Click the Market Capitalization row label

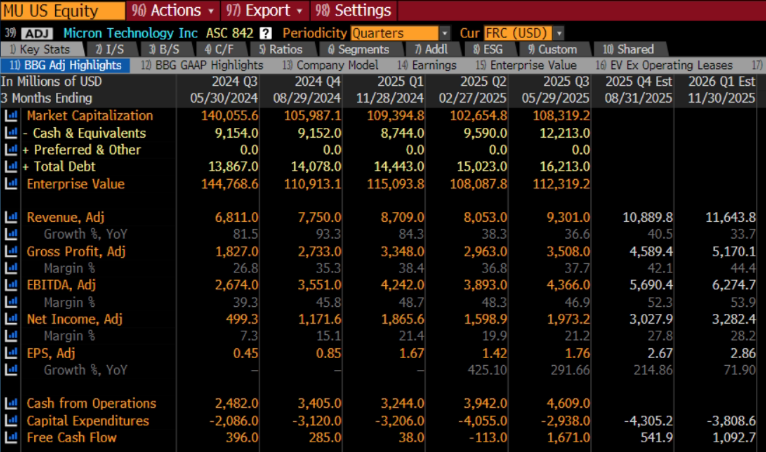90,116
